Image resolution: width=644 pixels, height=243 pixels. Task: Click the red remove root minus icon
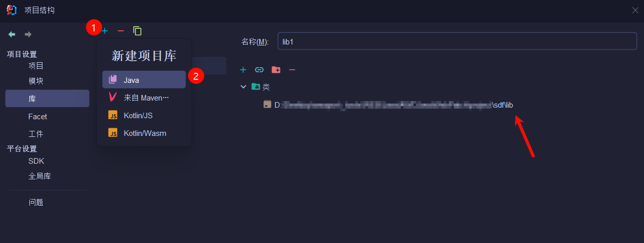292,70
